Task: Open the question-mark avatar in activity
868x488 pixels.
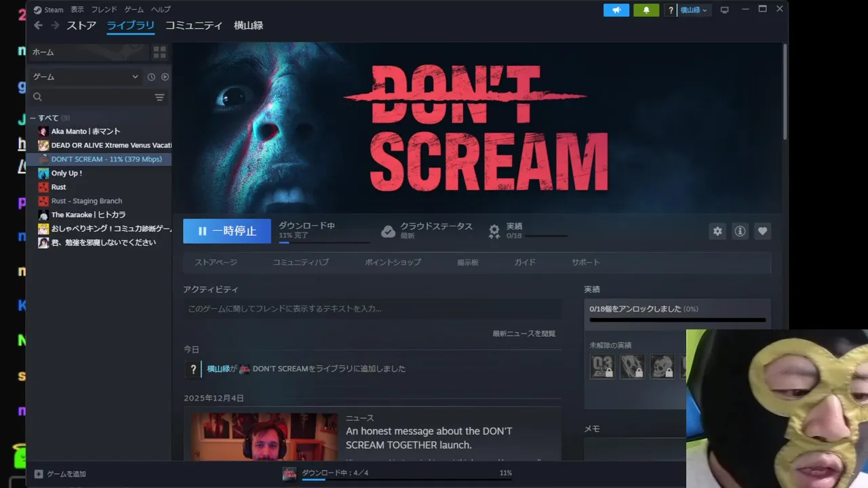Action: 193,369
